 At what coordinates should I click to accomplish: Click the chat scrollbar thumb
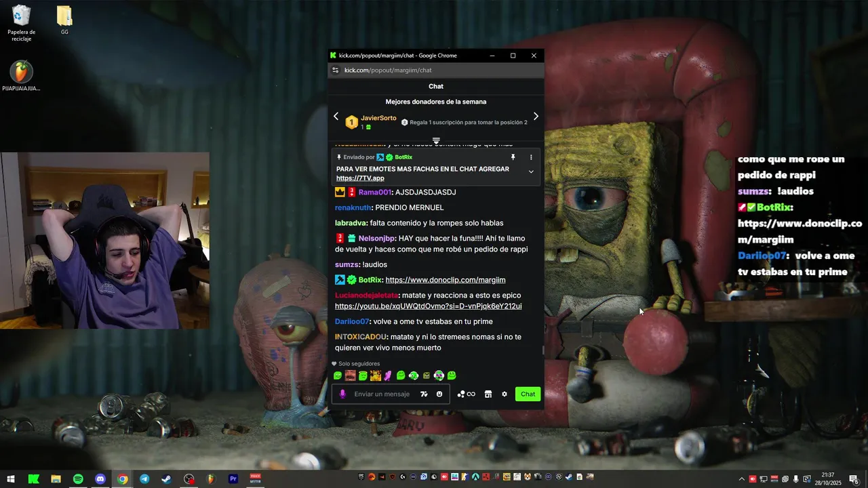542,350
